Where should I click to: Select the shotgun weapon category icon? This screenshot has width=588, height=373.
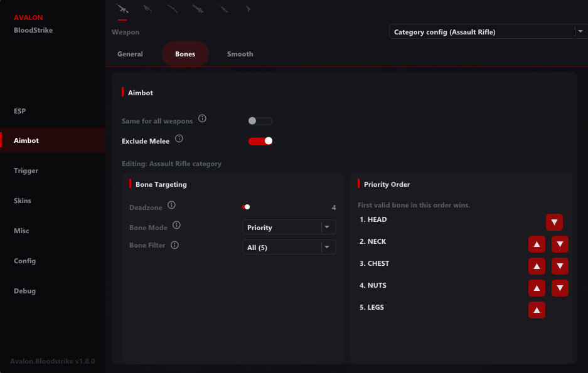coord(173,9)
